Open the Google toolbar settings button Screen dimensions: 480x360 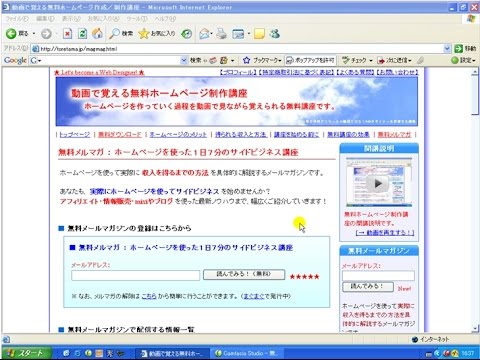coord(463,60)
